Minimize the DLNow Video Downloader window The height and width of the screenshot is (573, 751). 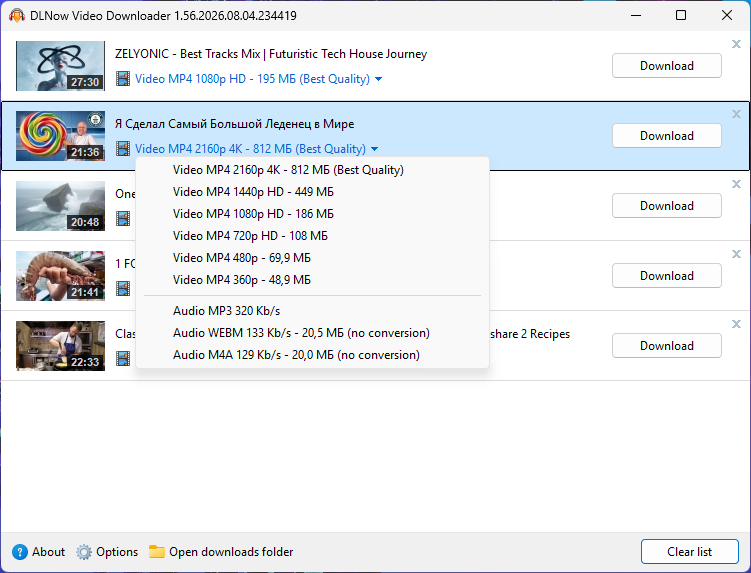pyautogui.click(x=636, y=15)
